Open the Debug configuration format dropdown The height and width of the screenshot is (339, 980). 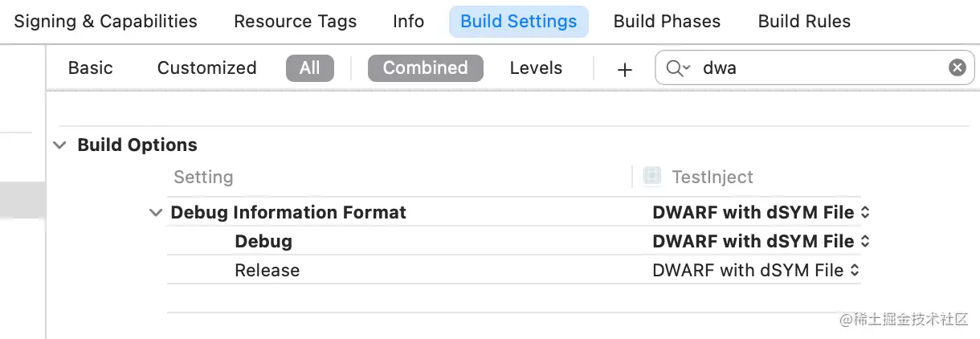761,242
